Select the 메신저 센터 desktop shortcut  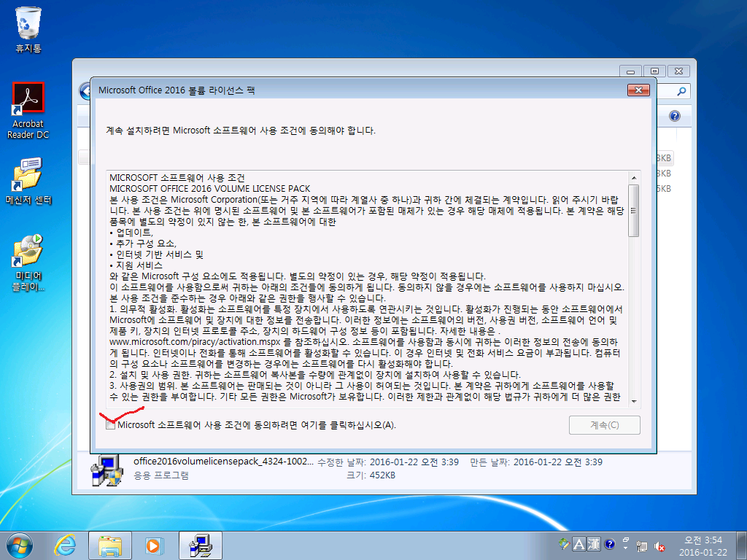click(x=28, y=182)
